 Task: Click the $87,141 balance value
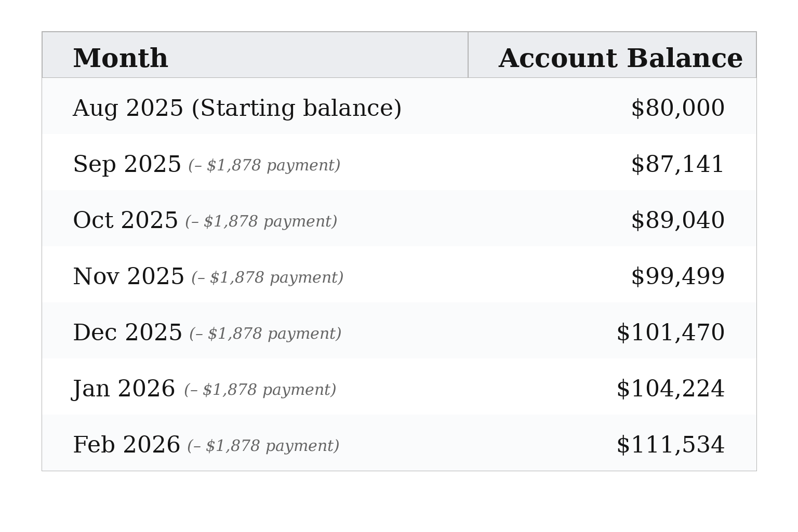tap(677, 165)
